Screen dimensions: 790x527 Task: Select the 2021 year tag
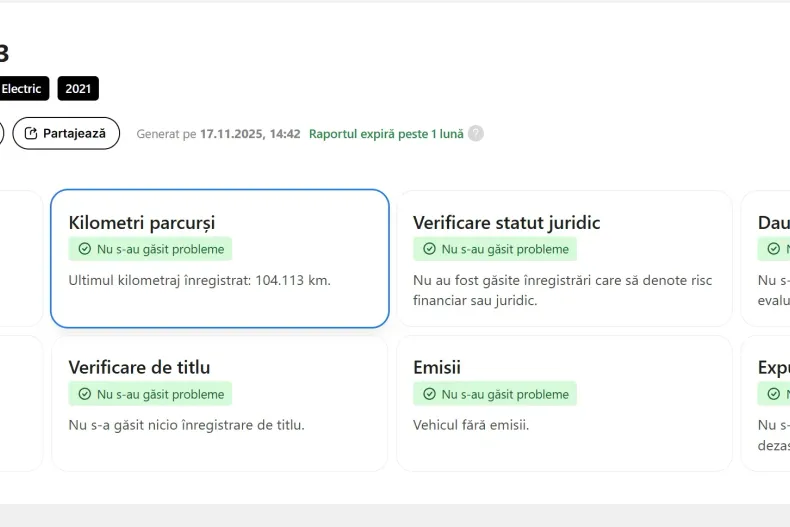tap(78, 89)
